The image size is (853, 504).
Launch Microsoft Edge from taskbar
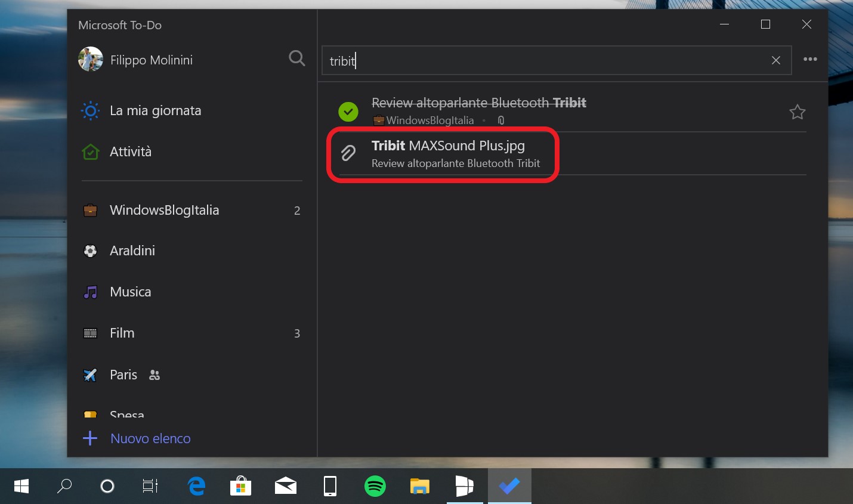coord(196,486)
